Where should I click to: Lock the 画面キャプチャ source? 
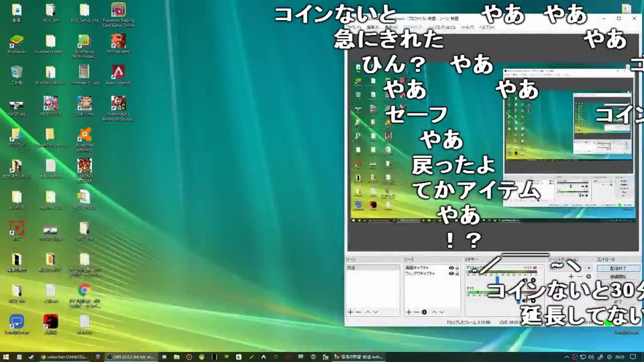[x=457, y=268]
